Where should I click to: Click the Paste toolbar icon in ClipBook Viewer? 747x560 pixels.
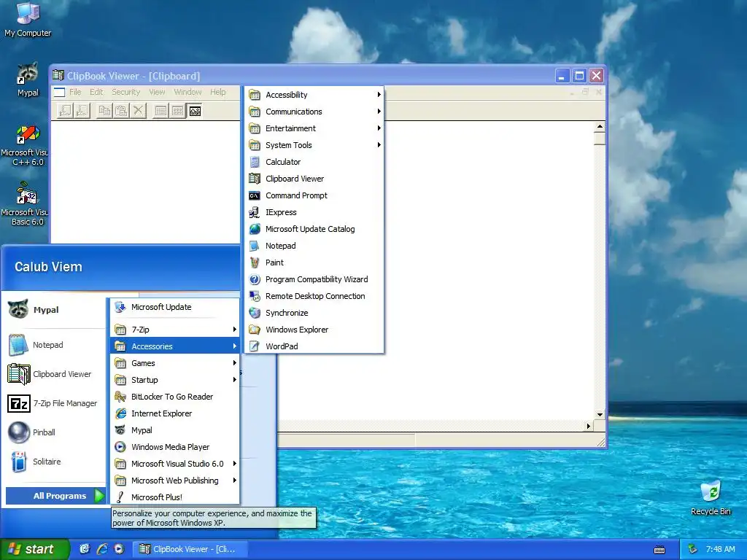point(122,111)
